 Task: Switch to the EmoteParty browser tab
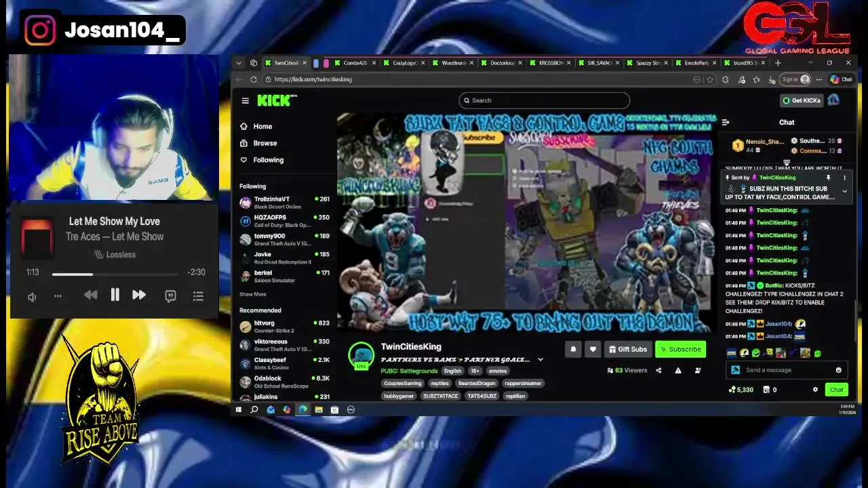[x=696, y=63]
